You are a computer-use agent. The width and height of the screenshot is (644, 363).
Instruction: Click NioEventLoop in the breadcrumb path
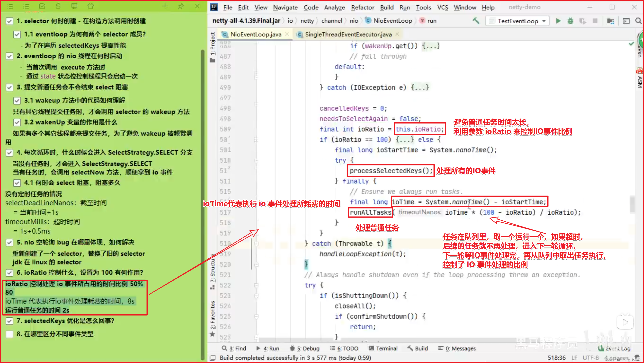pyautogui.click(x=393, y=21)
